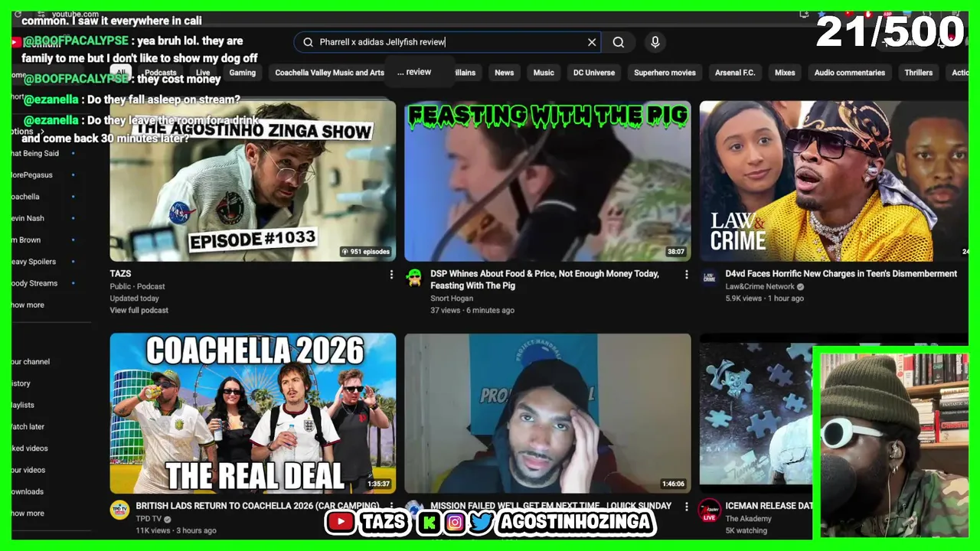Viewport: 980px width, 551px height.
Task: Open more options for TAZS podcast
Action: pyautogui.click(x=391, y=274)
